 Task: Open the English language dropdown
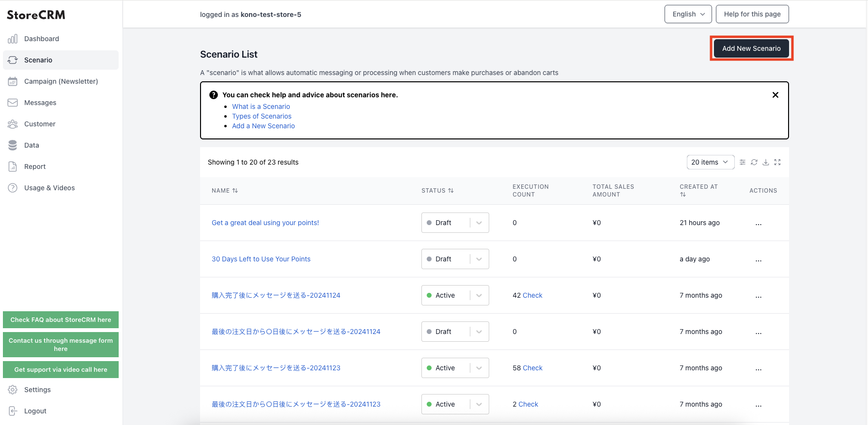(x=688, y=14)
